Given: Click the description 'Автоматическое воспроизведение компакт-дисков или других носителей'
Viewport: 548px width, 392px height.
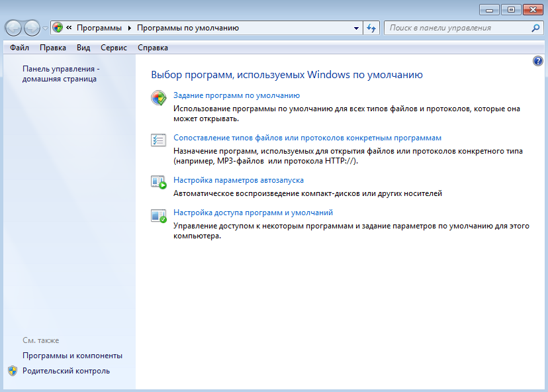Looking at the screenshot, I should point(308,193).
